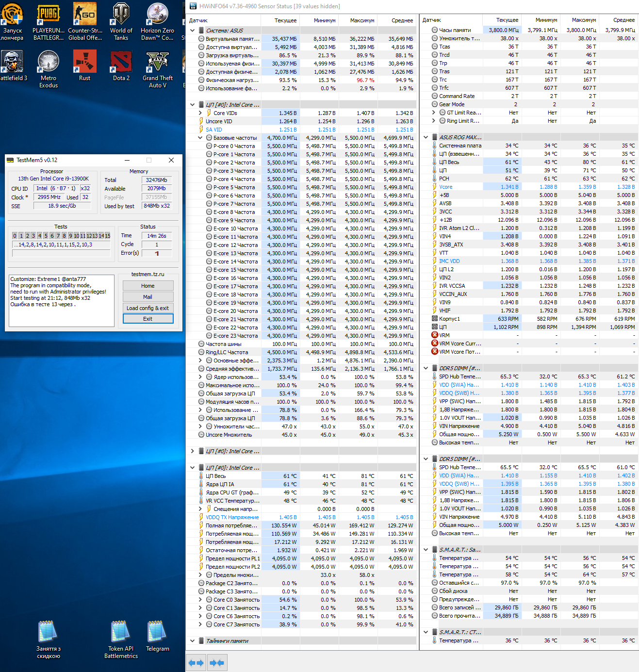Click the expand-all blue arrows button in HWiNFO
Viewport: 639px width, 672px height.
tap(196, 662)
